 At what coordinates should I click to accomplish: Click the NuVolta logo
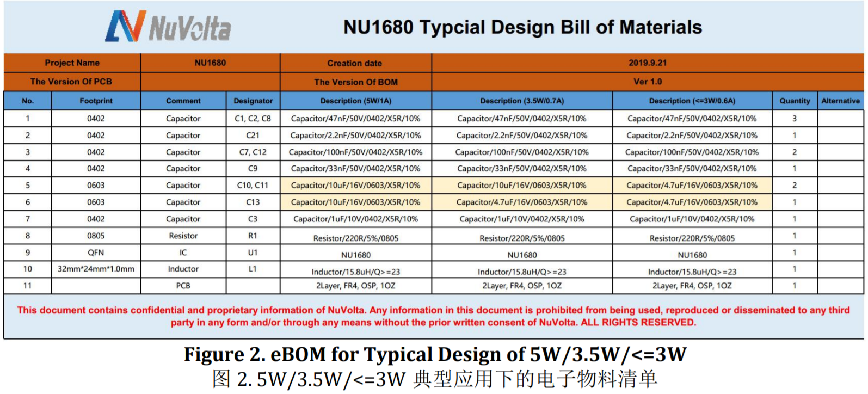168,26
